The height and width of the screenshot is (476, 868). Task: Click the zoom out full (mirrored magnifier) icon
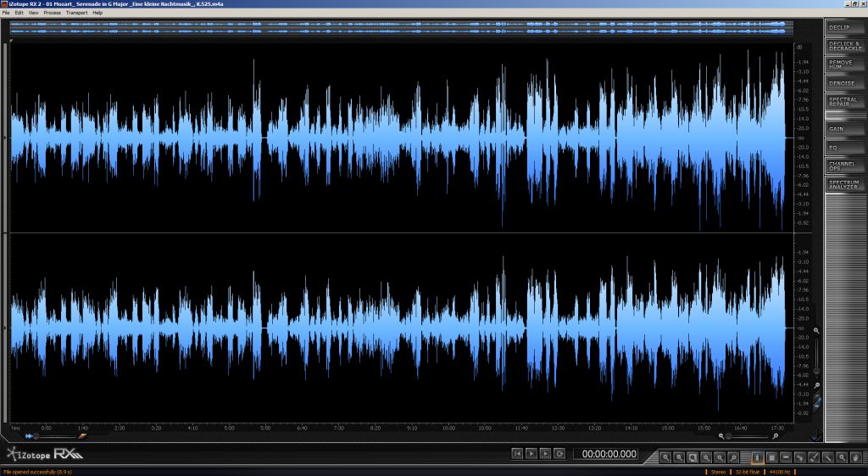coord(733,457)
